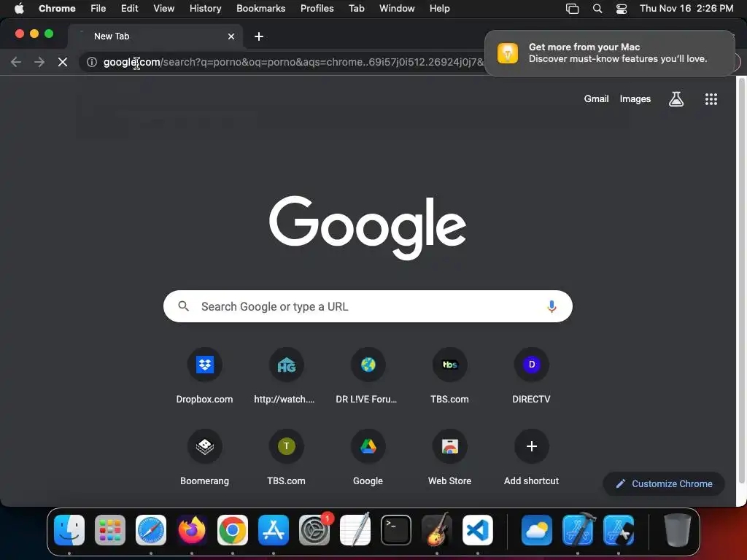Open the Profiles menu
The image size is (747, 560).
tap(317, 8)
